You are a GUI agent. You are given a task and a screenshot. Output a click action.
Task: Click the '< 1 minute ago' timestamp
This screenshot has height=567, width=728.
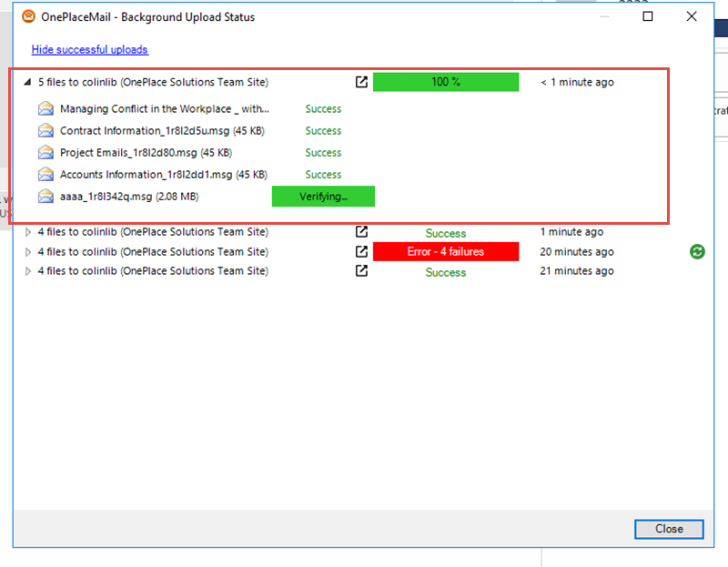577,82
